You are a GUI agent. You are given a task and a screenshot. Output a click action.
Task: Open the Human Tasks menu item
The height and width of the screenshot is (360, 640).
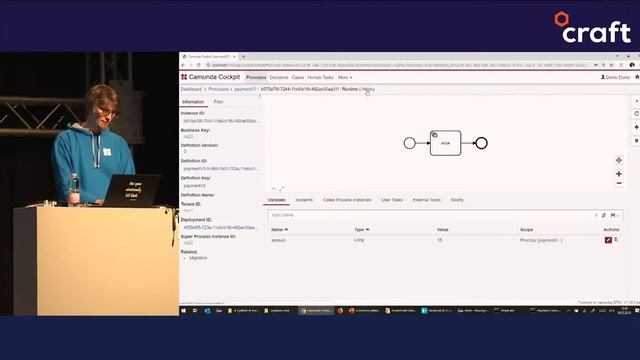[x=320, y=77]
